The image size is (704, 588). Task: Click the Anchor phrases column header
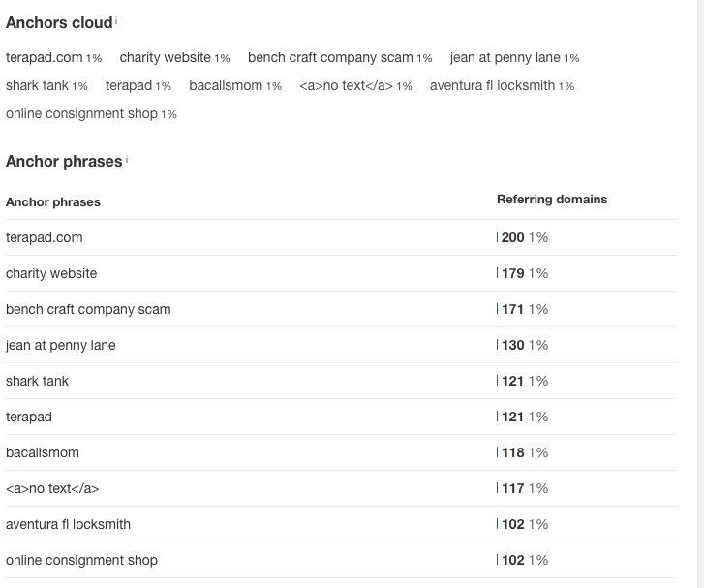[x=53, y=202]
